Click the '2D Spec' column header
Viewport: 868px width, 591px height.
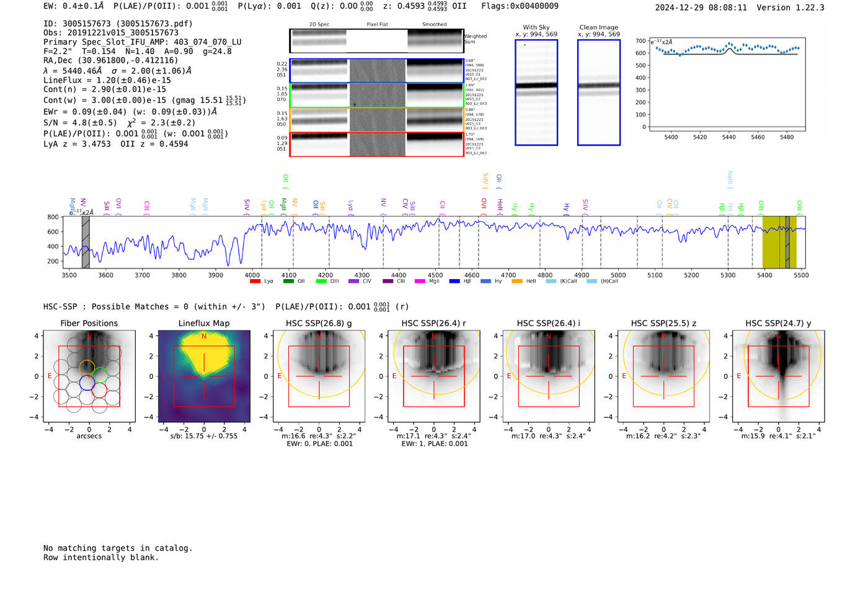319,25
